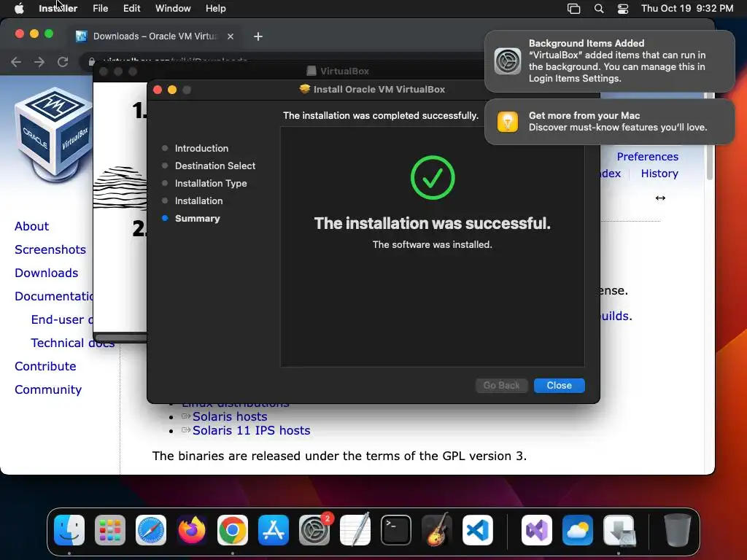The image size is (747, 560).
Task: Open the Window menu
Action: point(173,9)
